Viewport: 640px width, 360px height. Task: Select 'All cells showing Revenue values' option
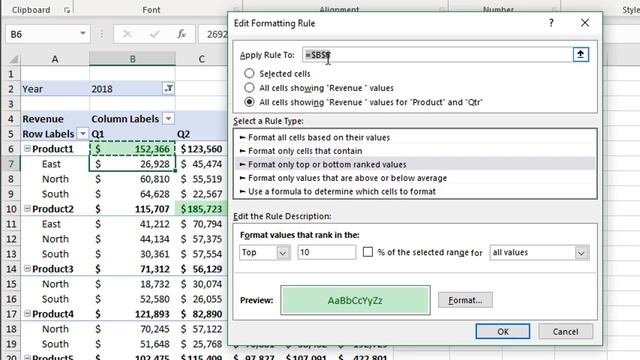(249, 88)
